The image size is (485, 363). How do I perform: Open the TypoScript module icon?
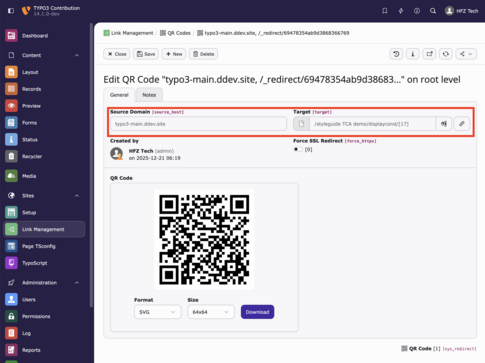click(x=11, y=263)
